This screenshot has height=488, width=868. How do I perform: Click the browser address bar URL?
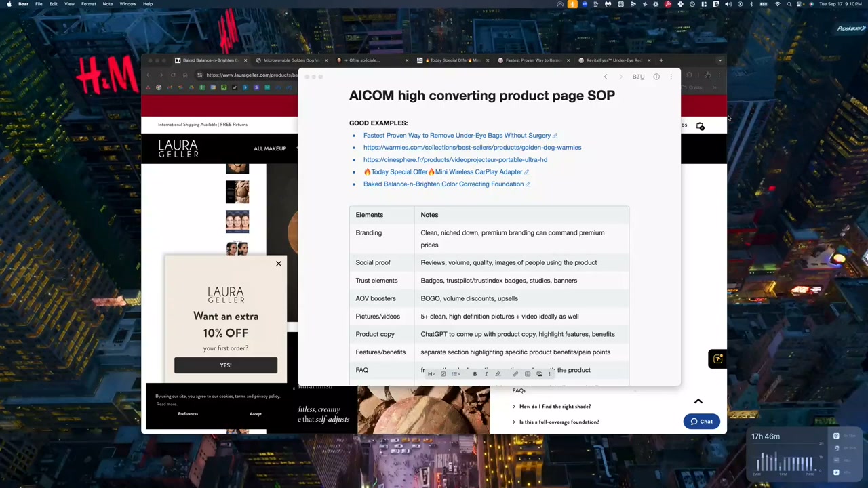[251, 75]
